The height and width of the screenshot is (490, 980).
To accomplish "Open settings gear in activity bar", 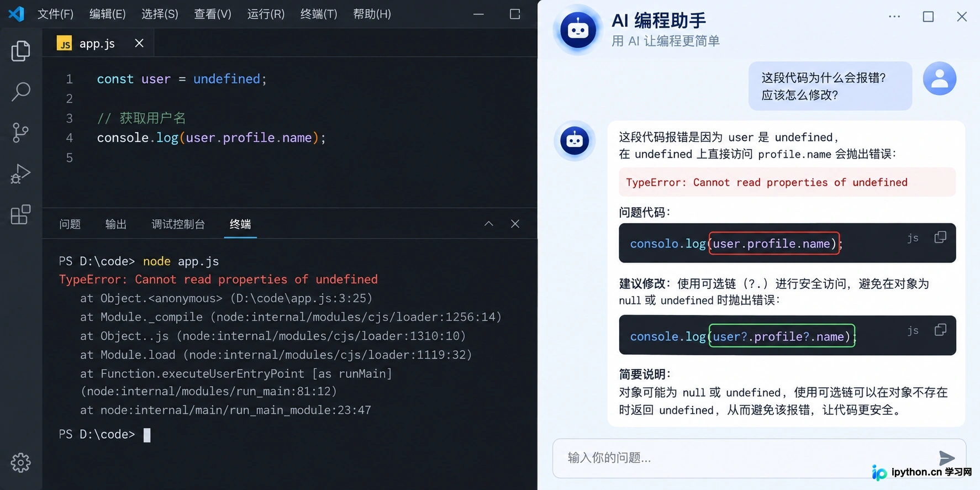I will coord(20,462).
